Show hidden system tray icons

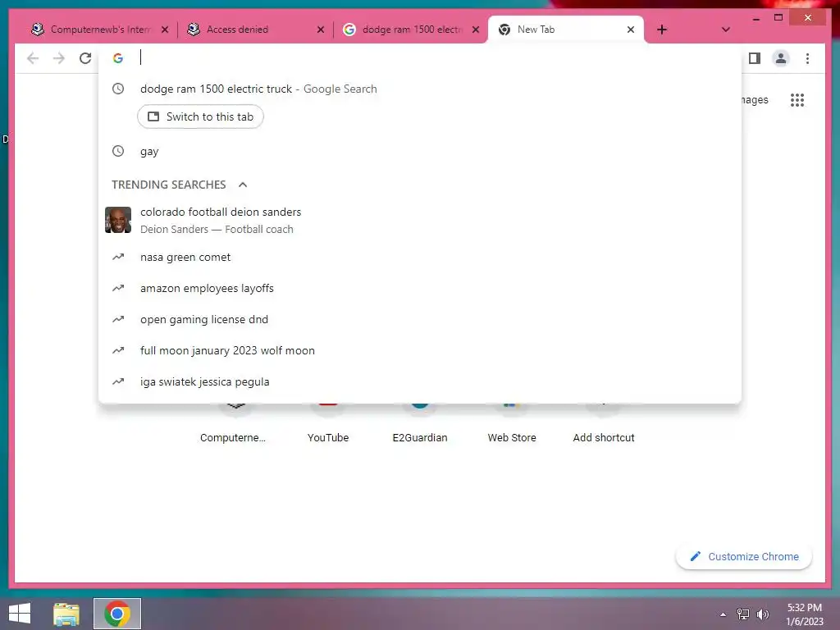coord(723,614)
